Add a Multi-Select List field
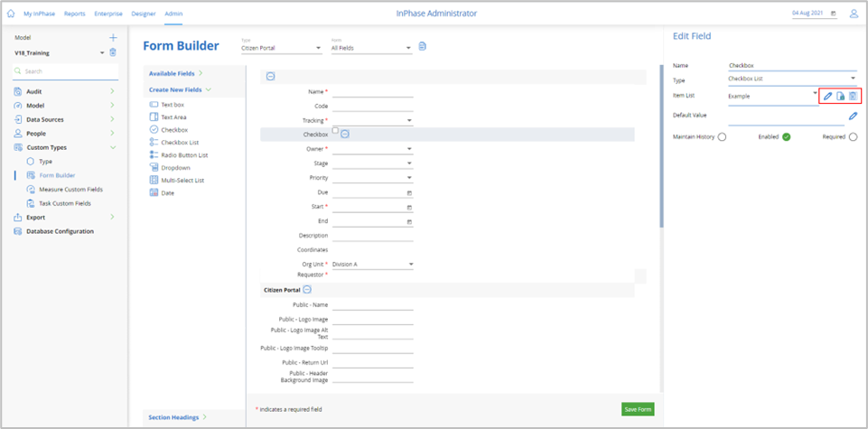Viewport: 868px width, 429px height. [x=177, y=180]
